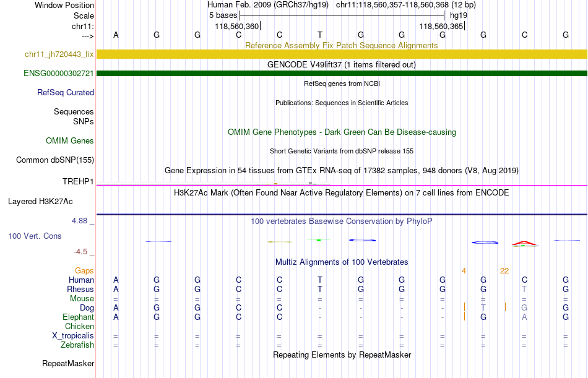The image size is (588, 378).
Task: Click the Window Position label
Action: [64, 5]
